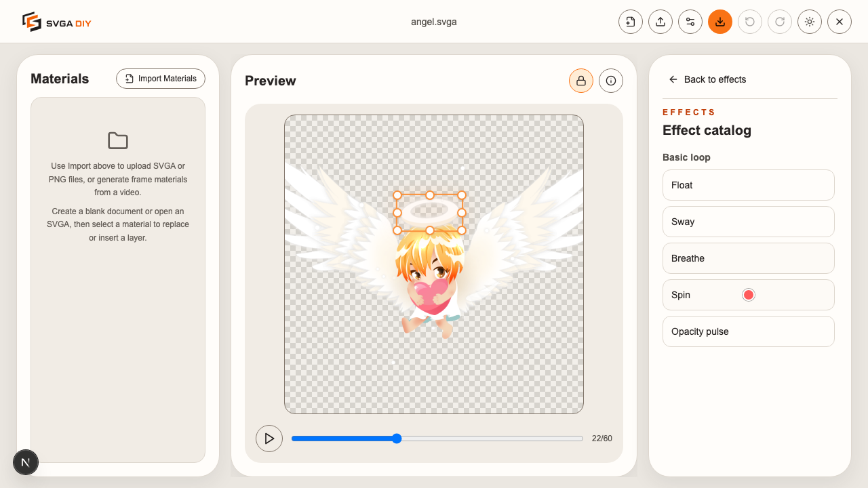868x488 pixels.
Task: Choose the Breathe effect
Action: click(749, 258)
